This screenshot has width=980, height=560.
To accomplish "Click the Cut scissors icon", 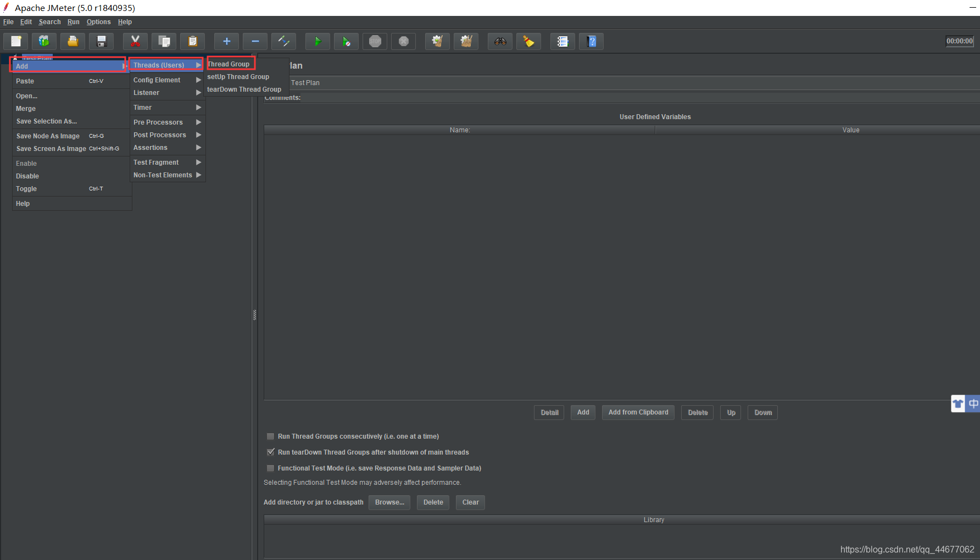I will click(x=135, y=41).
